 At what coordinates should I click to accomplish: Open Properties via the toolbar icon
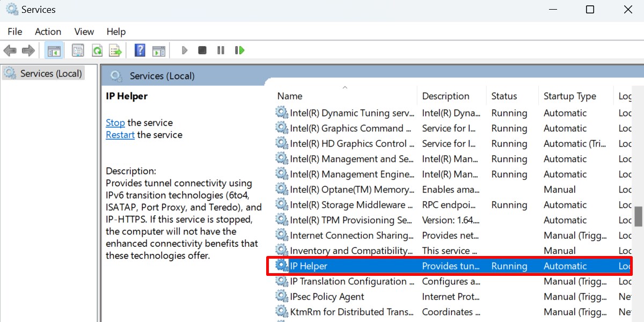point(78,50)
